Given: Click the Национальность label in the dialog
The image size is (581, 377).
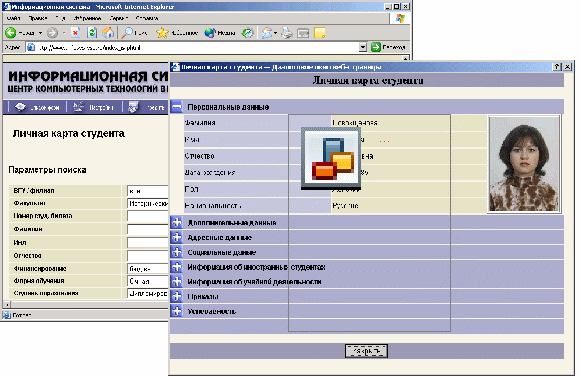Looking at the screenshot, I should point(213,205).
